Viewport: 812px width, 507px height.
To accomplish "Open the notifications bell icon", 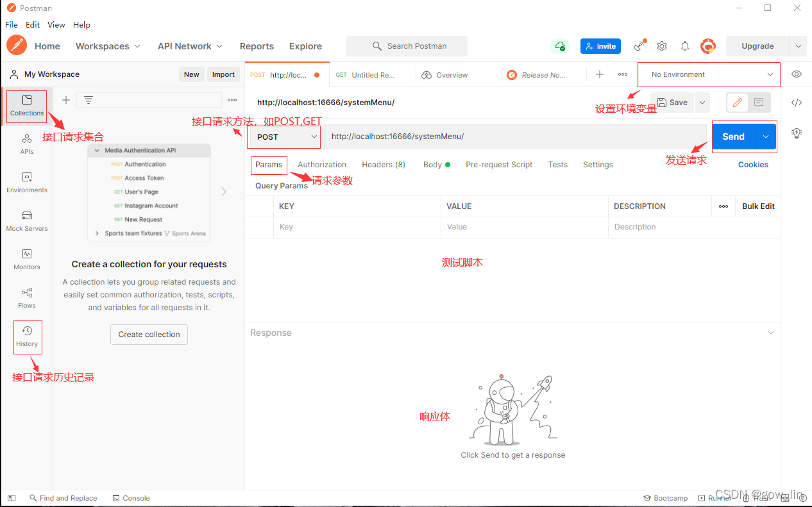I will 685,46.
